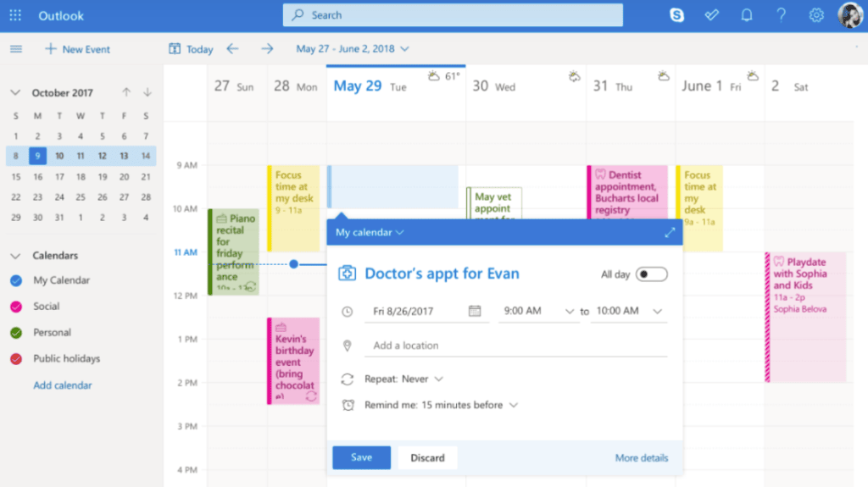Click the Add a location field
This screenshot has width=868, height=487.
(x=515, y=346)
